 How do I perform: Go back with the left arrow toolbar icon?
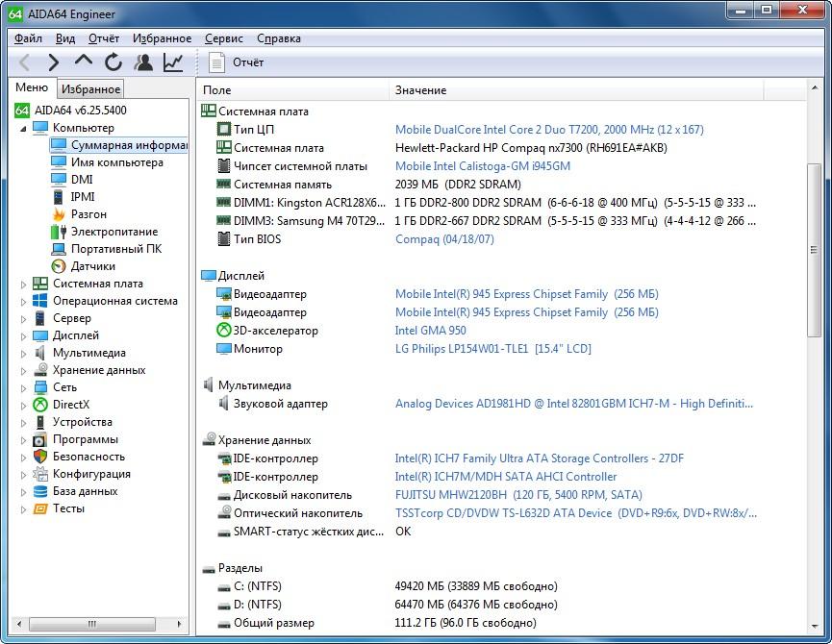click(x=24, y=62)
